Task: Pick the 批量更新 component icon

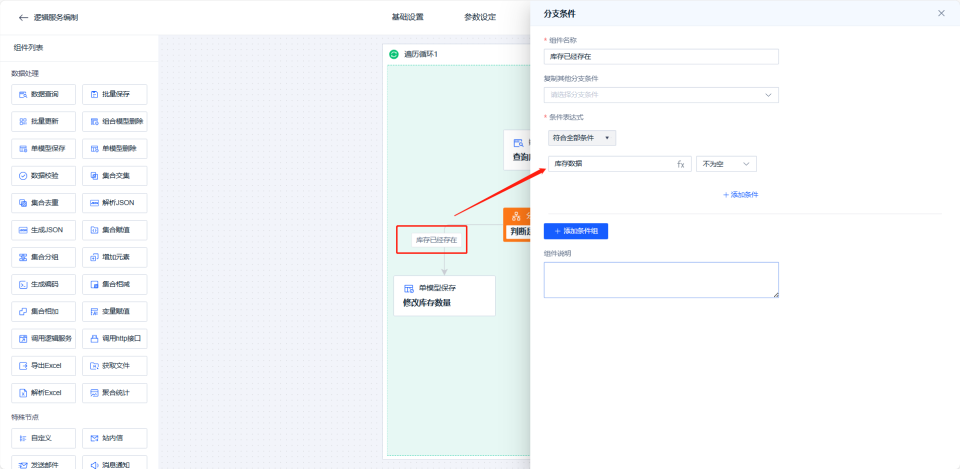Action: point(23,121)
